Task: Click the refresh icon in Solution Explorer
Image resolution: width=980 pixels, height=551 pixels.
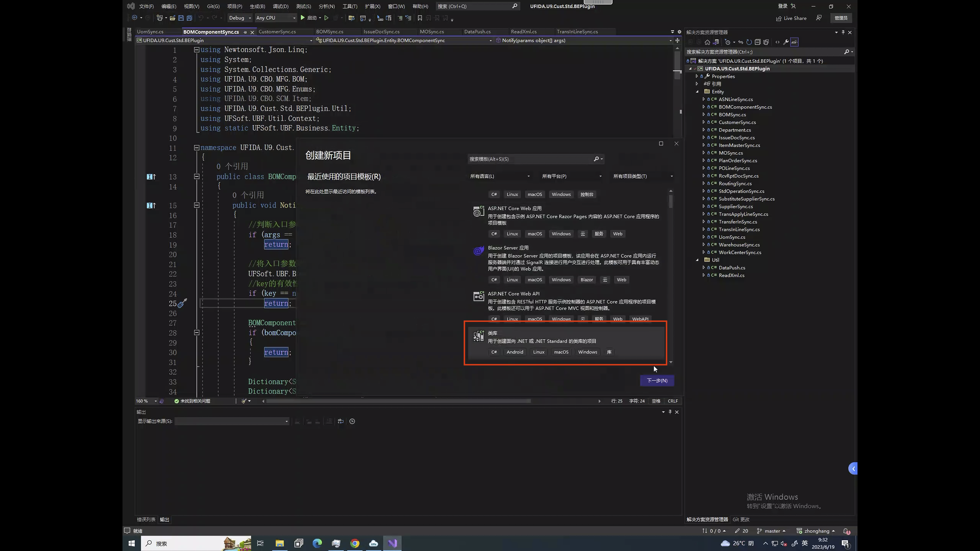Action: pos(749,42)
